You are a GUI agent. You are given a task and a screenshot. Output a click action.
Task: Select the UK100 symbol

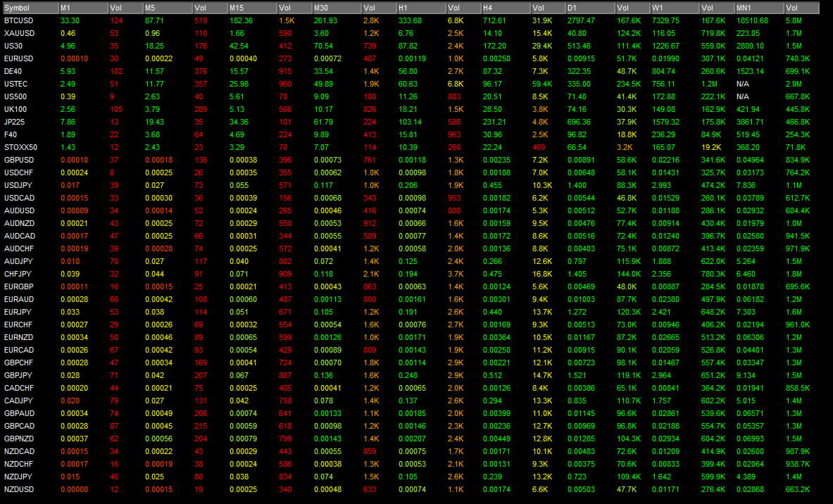pyautogui.click(x=15, y=109)
